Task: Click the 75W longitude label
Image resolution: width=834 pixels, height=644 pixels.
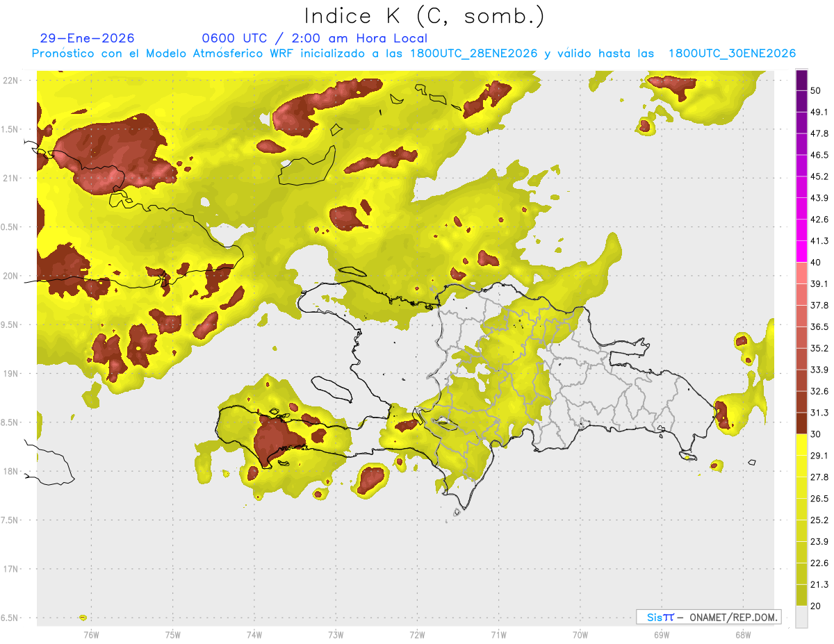Action: pos(173,634)
